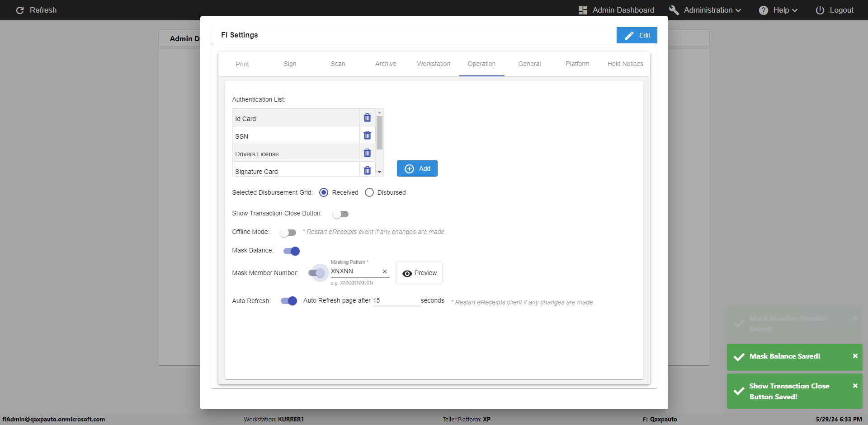868x425 pixels.
Task: Expand the Administration dropdown chevron
Action: pyautogui.click(x=738, y=10)
